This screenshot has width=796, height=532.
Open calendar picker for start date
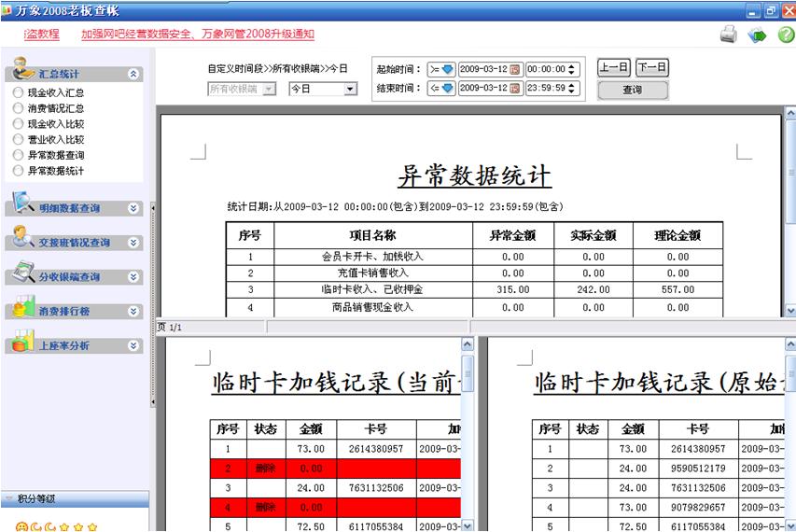pos(515,69)
